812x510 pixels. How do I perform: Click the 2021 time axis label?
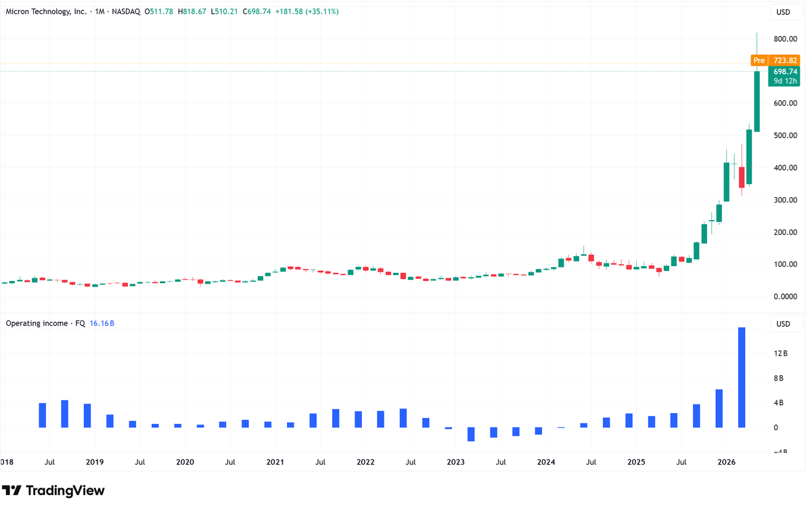click(x=275, y=462)
